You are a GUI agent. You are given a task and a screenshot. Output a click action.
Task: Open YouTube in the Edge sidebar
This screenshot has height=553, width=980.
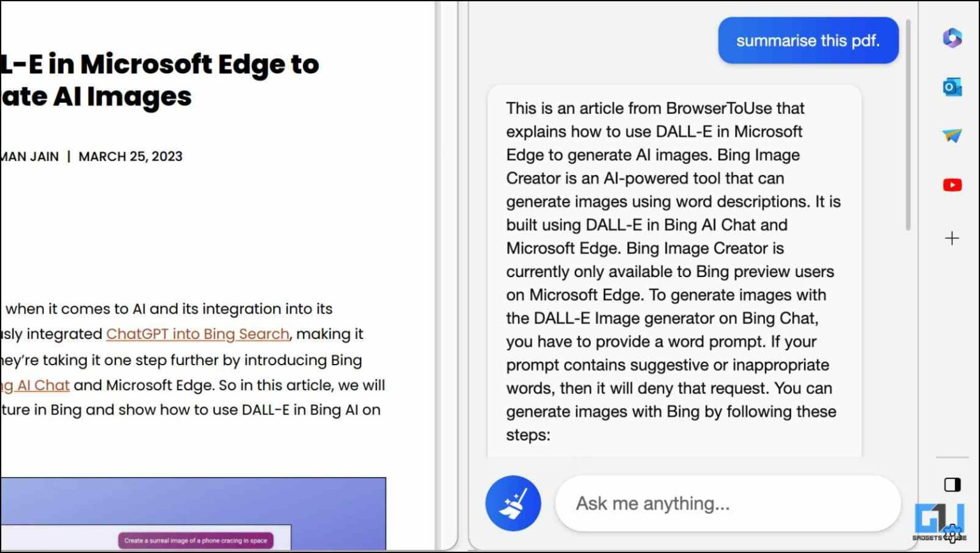coord(952,184)
